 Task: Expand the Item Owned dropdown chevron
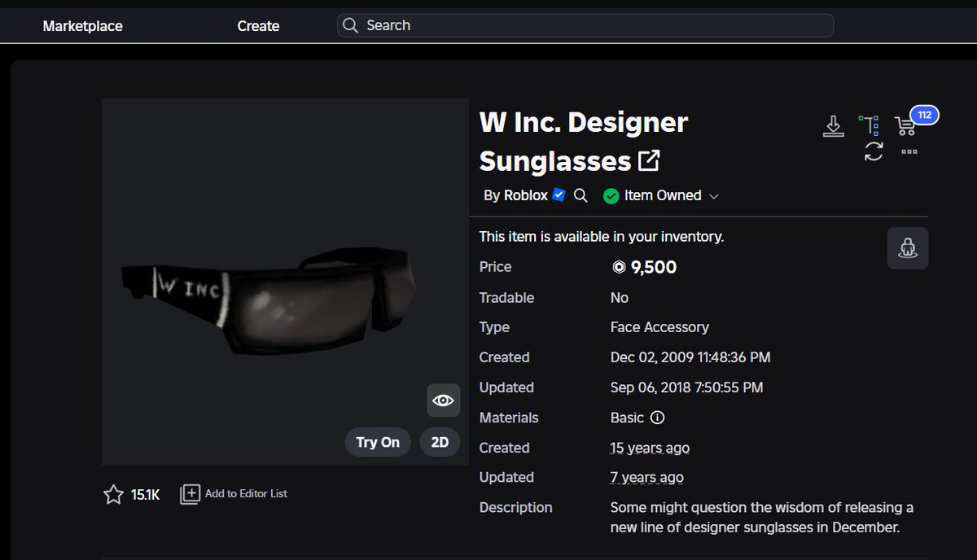714,196
